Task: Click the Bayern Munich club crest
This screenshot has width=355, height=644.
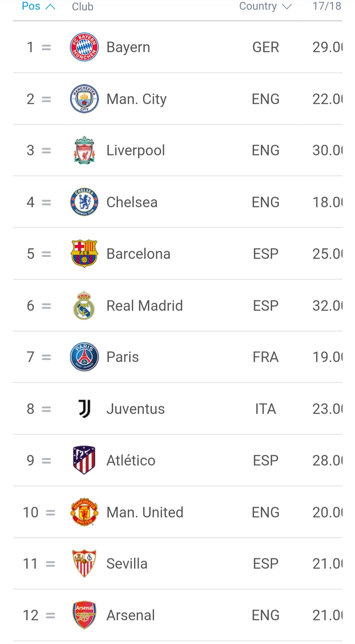Action: tap(84, 47)
